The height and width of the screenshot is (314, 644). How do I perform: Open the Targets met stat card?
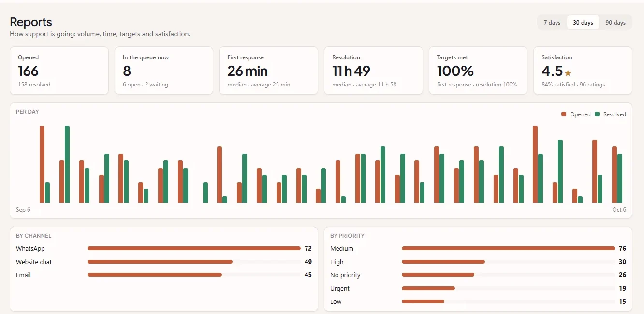click(x=478, y=71)
